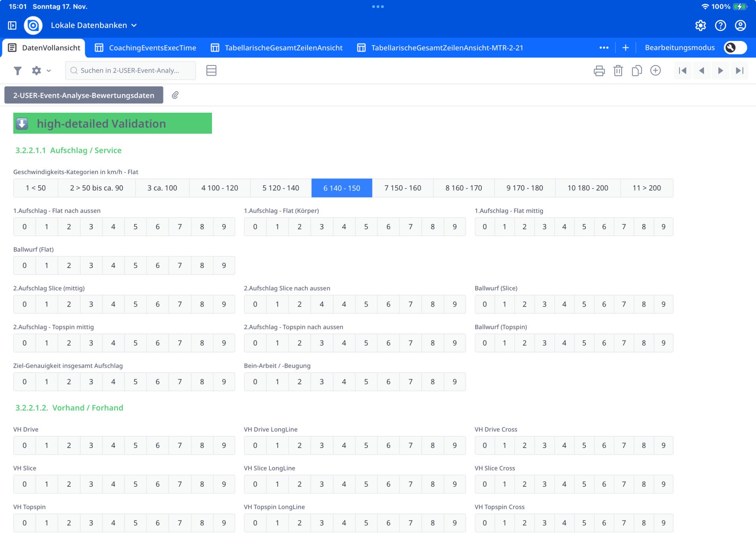Click the filter funnel icon
Screen dimensions: 756x534
click(17, 71)
